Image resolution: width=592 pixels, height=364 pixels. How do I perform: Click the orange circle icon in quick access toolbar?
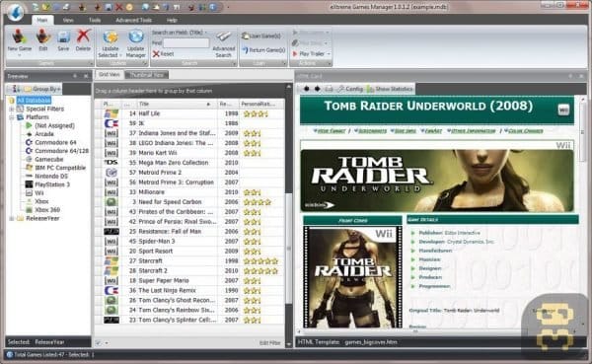coord(129,7)
